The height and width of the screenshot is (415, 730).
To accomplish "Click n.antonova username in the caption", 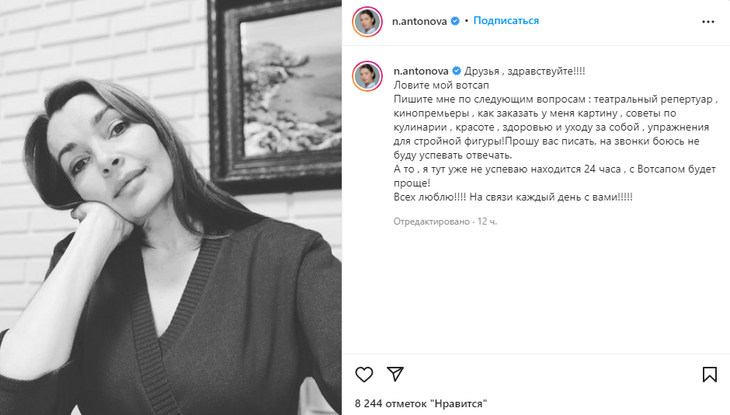I will (x=421, y=71).
